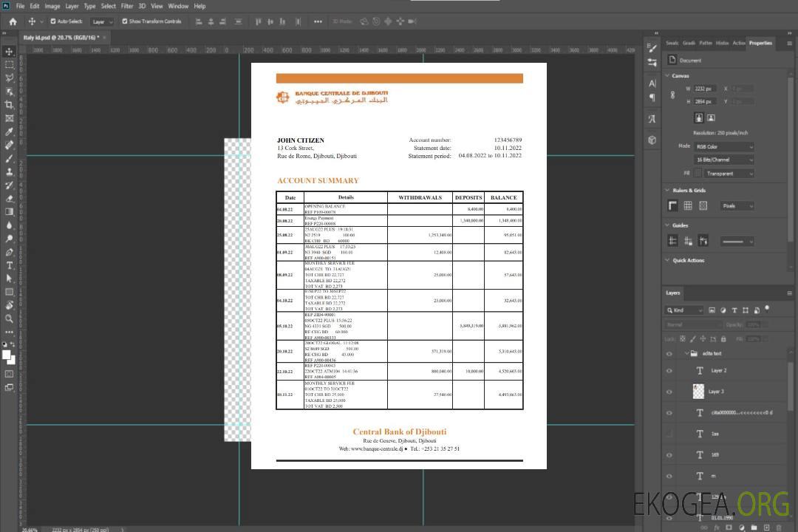Switch to the Actions panel tab

tap(738, 43)
